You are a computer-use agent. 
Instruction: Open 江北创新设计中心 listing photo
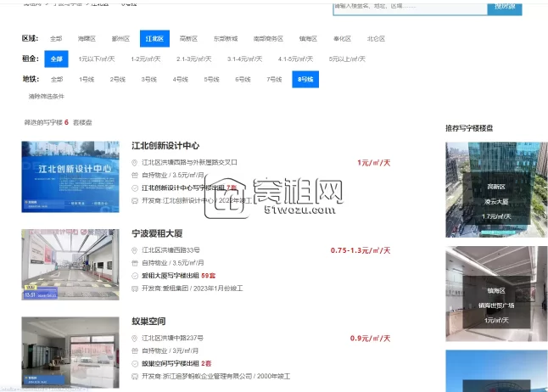point(70,176)
